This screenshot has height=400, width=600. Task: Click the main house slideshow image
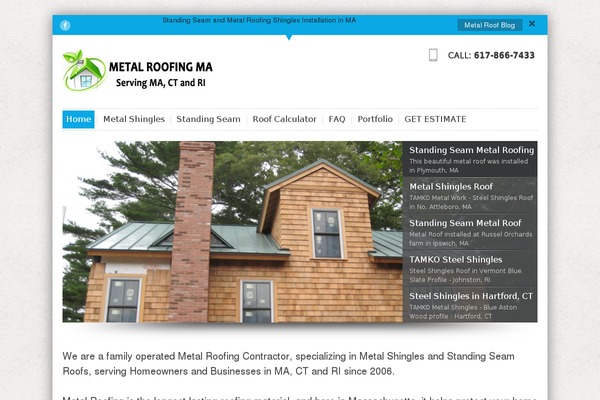click(233, 232)
